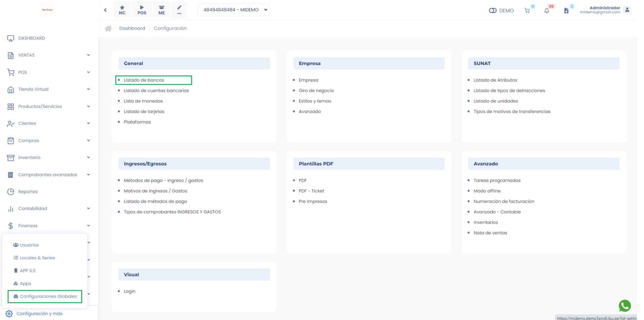Screen dimensions: 644x320
Task: Expand the Ventas menu chevron
Action: pos(89,55)
